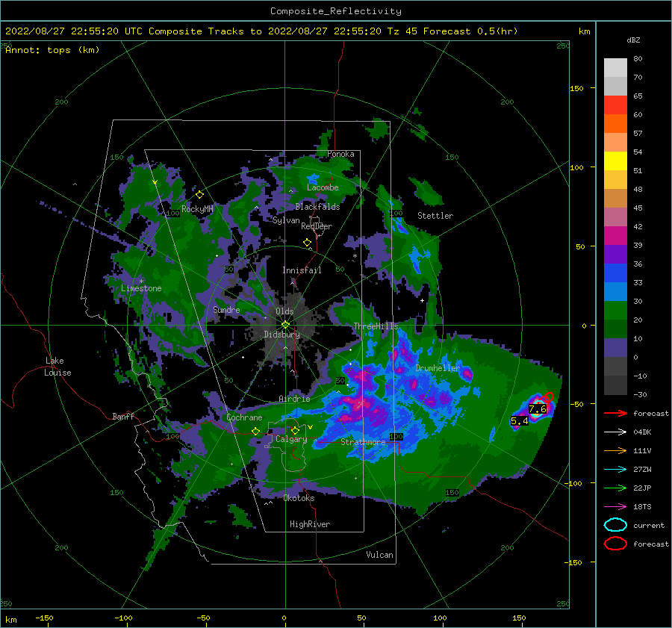Click the Sylvan label

286,220
